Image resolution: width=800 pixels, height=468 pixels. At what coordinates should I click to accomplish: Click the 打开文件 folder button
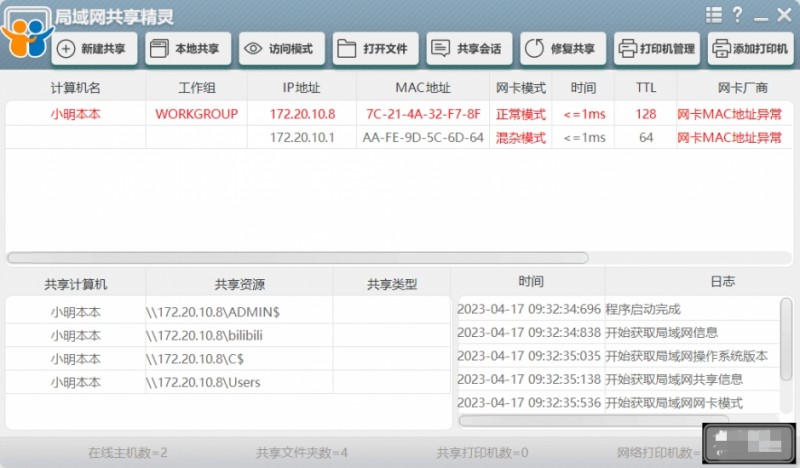pos(376,48)
